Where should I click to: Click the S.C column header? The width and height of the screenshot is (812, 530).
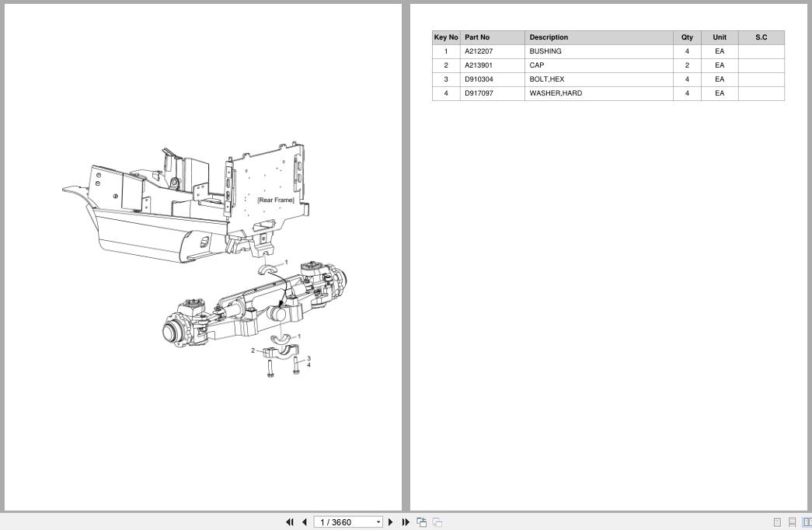coord(761,37)
